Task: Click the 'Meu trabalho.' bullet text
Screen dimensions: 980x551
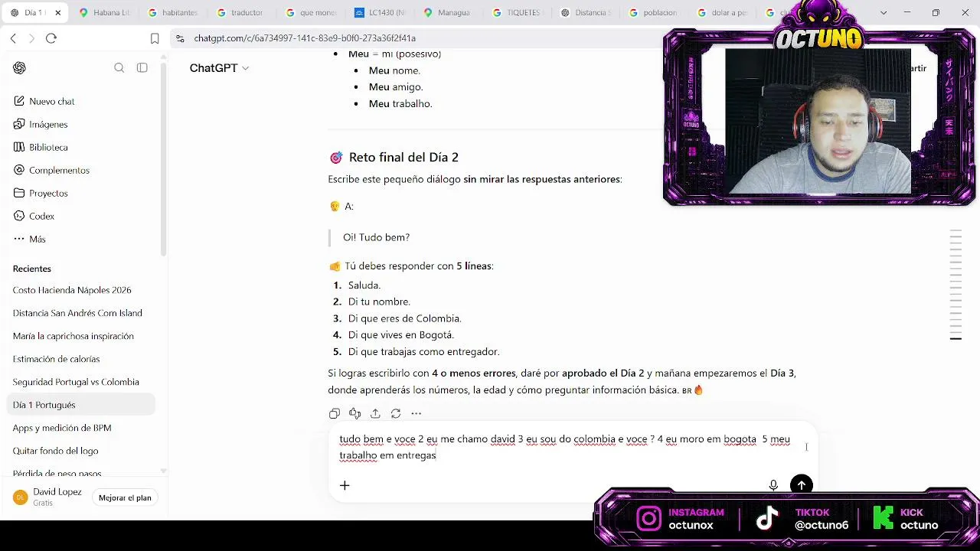Action: pyautogui.click(x=400, y=103)
